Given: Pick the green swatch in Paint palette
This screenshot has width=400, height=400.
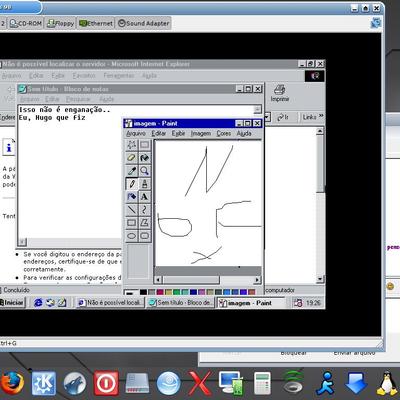Looking at the screenshot, I should click(177, 292).
